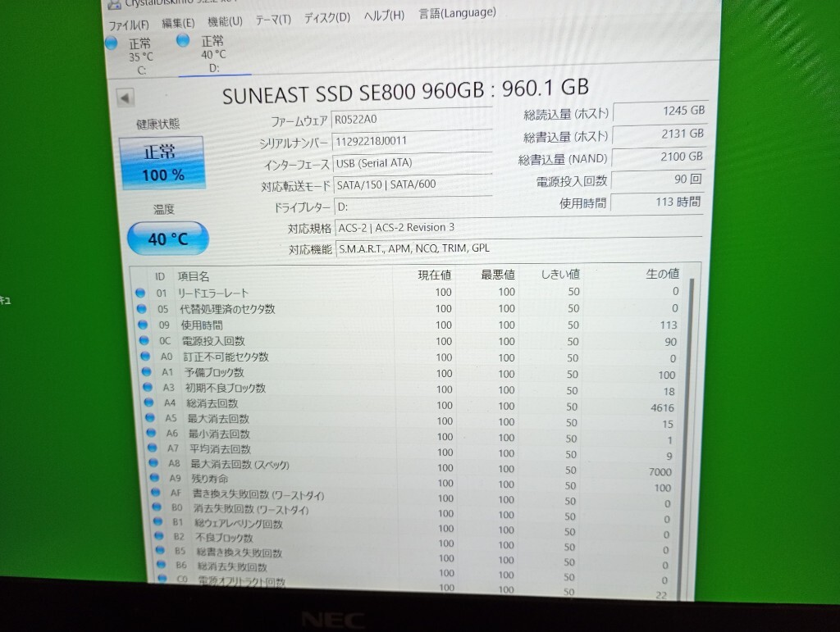The image size is (840, 632).
Task: Click the total NAND writes value 2100 GB
Action: (658, 157)
